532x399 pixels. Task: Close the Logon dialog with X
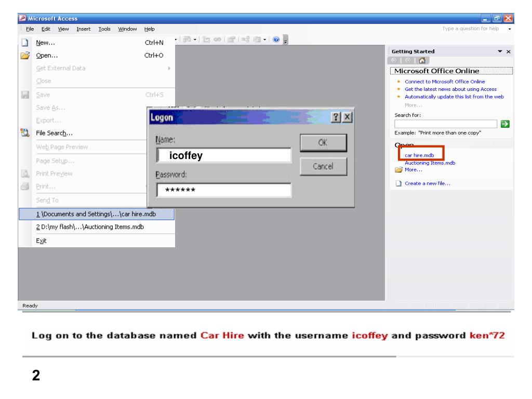347,117
